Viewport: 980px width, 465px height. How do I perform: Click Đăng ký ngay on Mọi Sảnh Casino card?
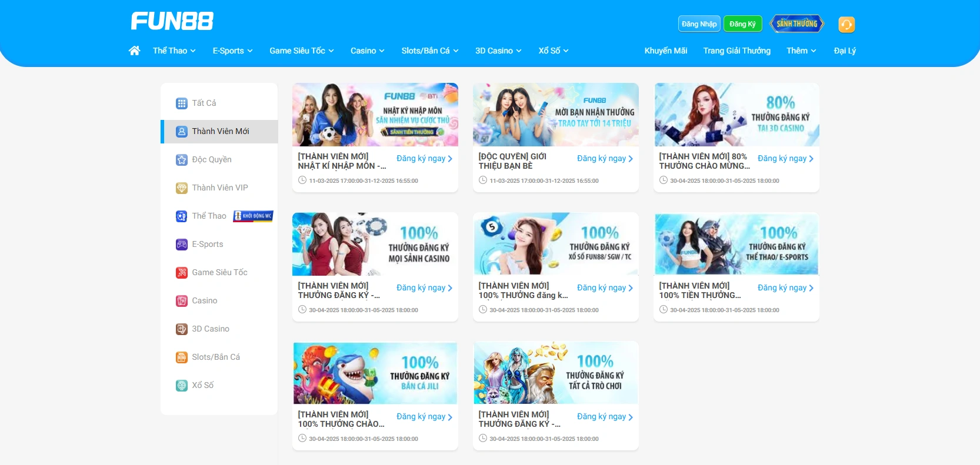pyautogui.click(x=424, y=288)
